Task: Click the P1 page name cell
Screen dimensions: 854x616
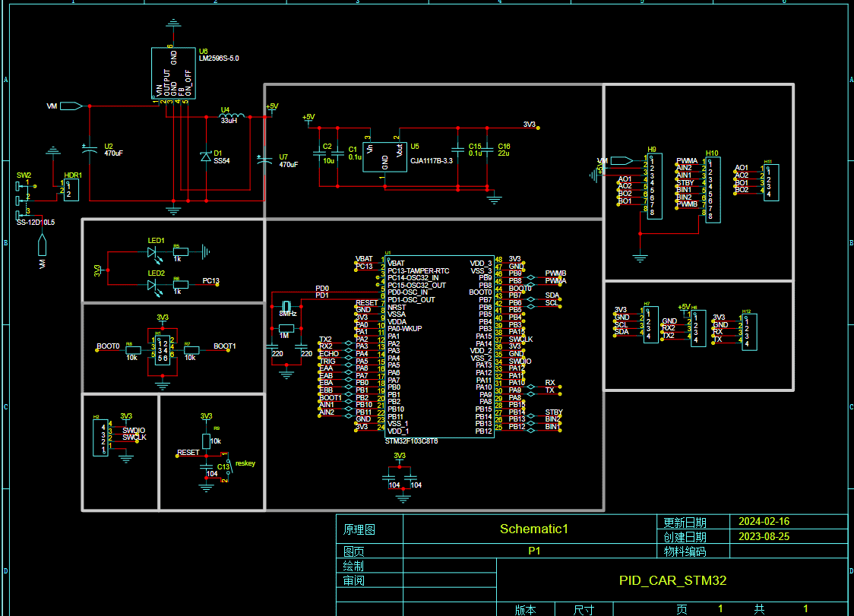Action: (x=533, y=551)
